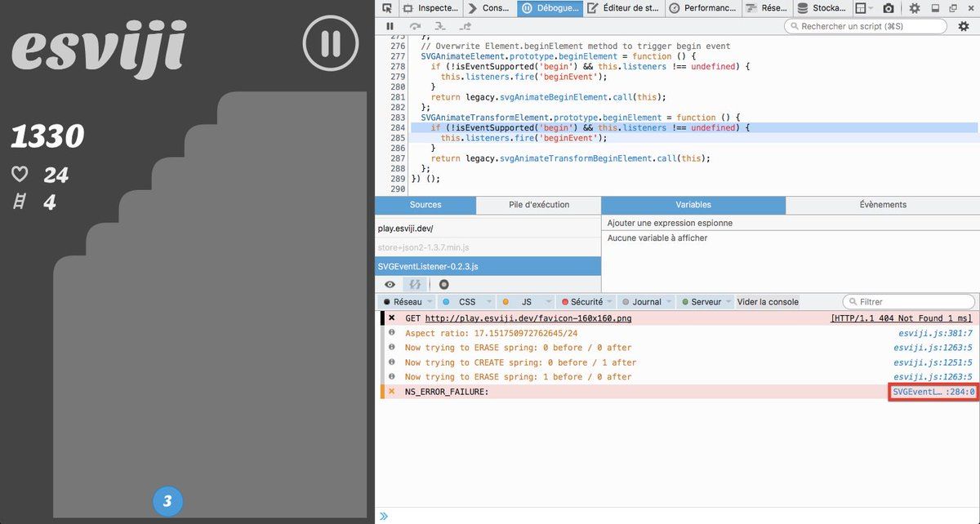
Task: Toggle black boxing with the eye icon
Action: (x=390, y=285)
